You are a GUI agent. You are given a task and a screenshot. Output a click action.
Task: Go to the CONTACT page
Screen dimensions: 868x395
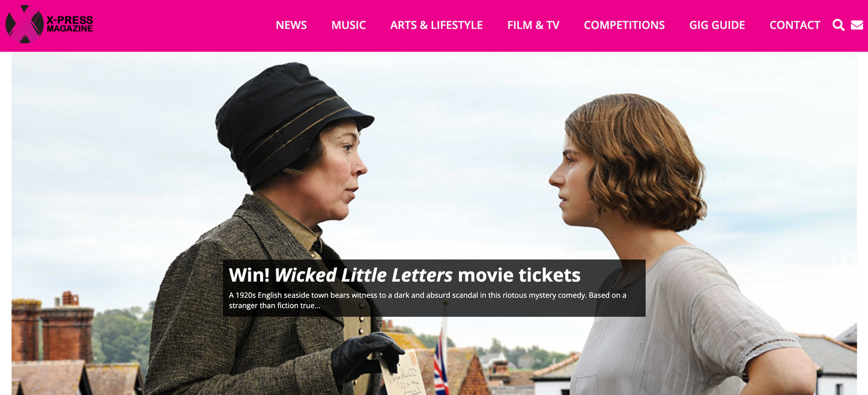[795, 25]
